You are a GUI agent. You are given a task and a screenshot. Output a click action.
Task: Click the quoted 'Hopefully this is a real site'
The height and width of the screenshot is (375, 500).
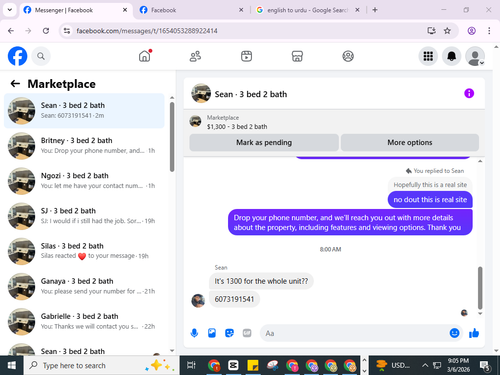[430, 185]
